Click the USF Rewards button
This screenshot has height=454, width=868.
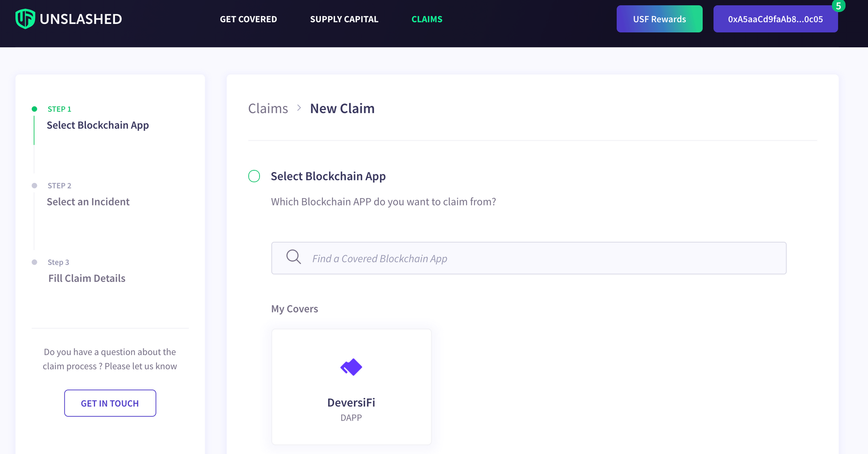[659, 19]
